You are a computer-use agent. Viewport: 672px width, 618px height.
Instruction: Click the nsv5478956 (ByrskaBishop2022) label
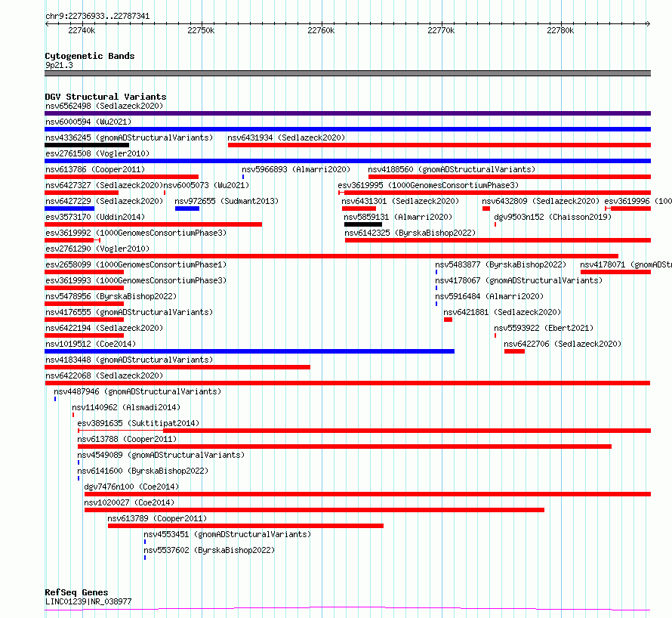[111, 296]
